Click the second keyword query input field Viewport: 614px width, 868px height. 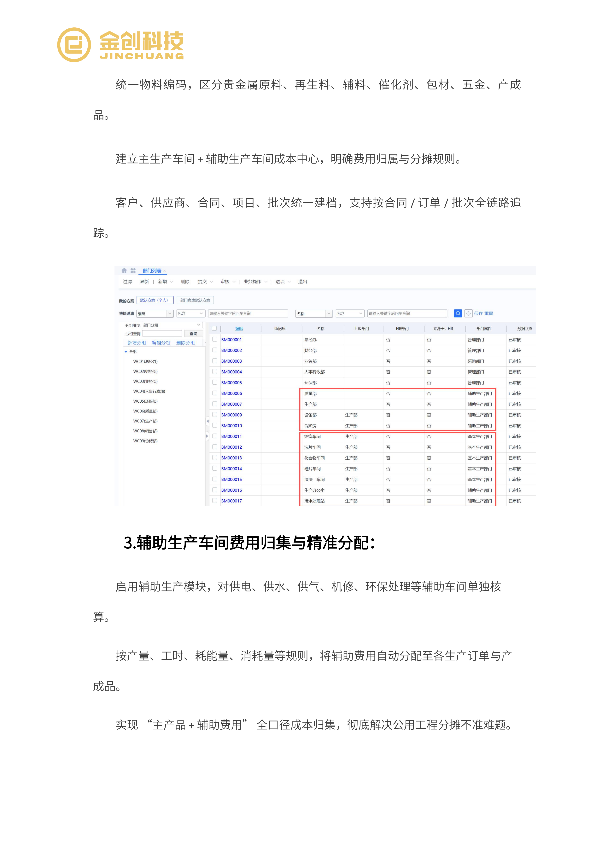407,313
